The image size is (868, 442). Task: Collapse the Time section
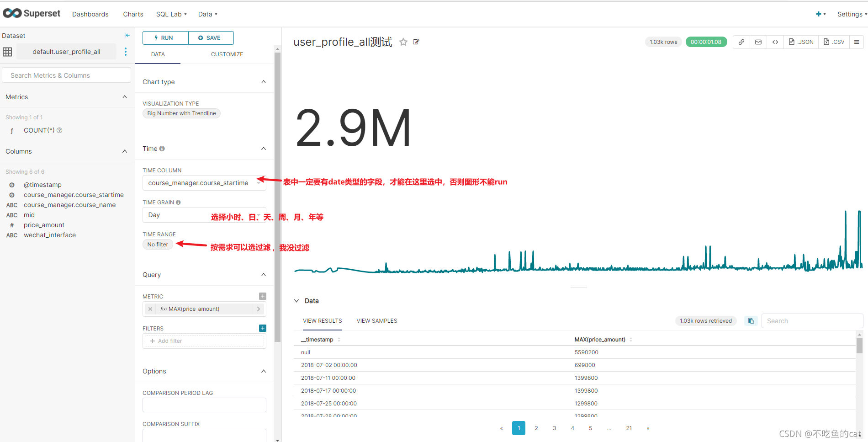click(264, 149)
